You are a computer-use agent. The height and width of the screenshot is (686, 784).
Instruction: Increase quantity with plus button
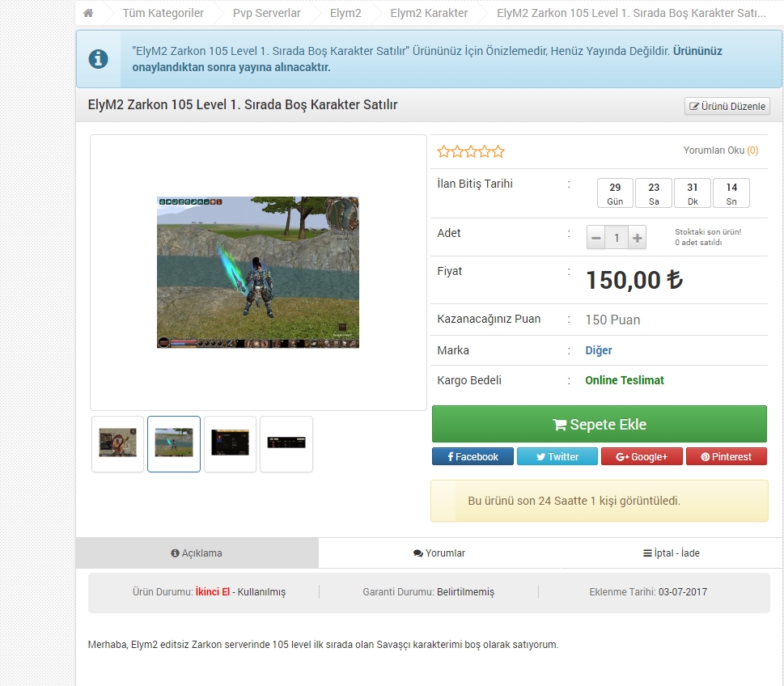637,238
